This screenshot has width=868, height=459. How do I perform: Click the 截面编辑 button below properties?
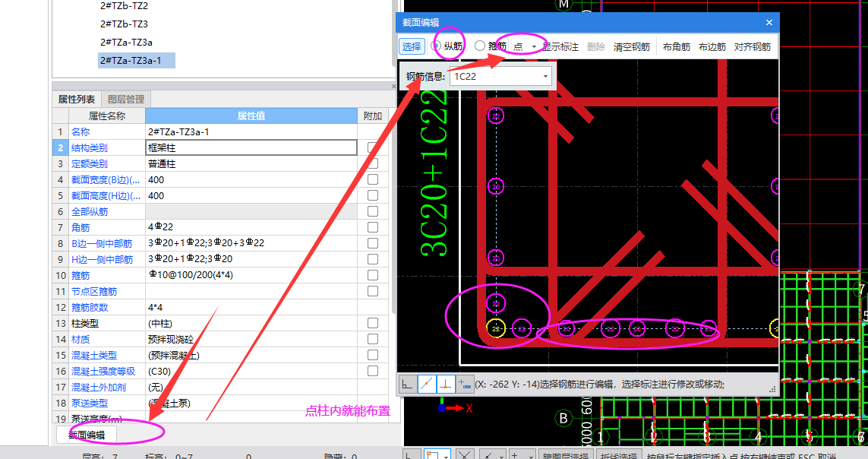(x=87, y=435)
